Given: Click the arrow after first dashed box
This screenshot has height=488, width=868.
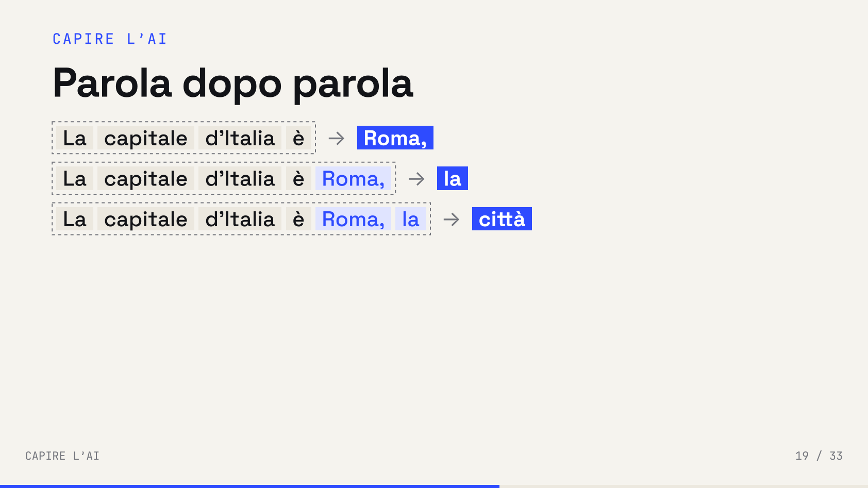Looking at the screenshot, I should pos(337,138).
